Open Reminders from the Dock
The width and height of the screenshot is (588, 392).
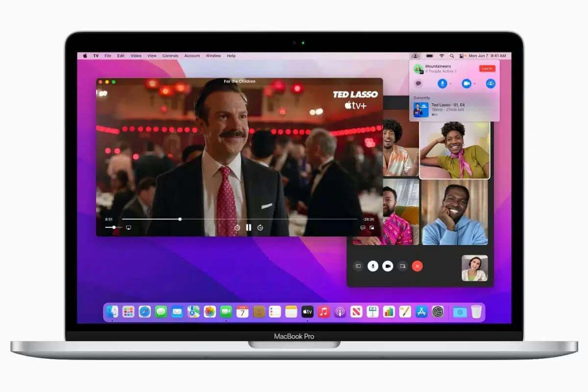point(275,311)
